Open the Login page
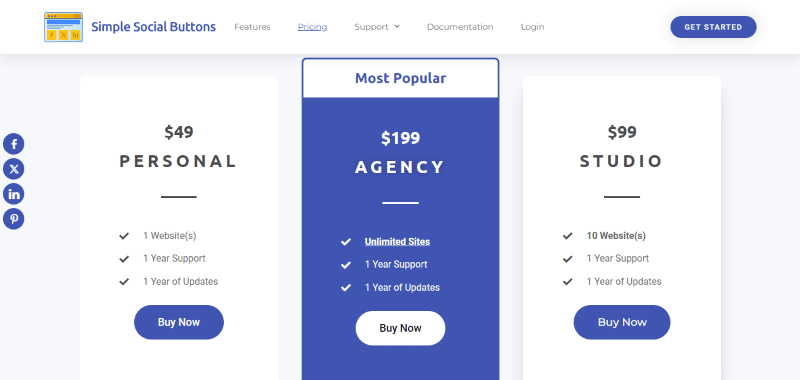The width and height of the screenshot is (800, 380). 532,27
